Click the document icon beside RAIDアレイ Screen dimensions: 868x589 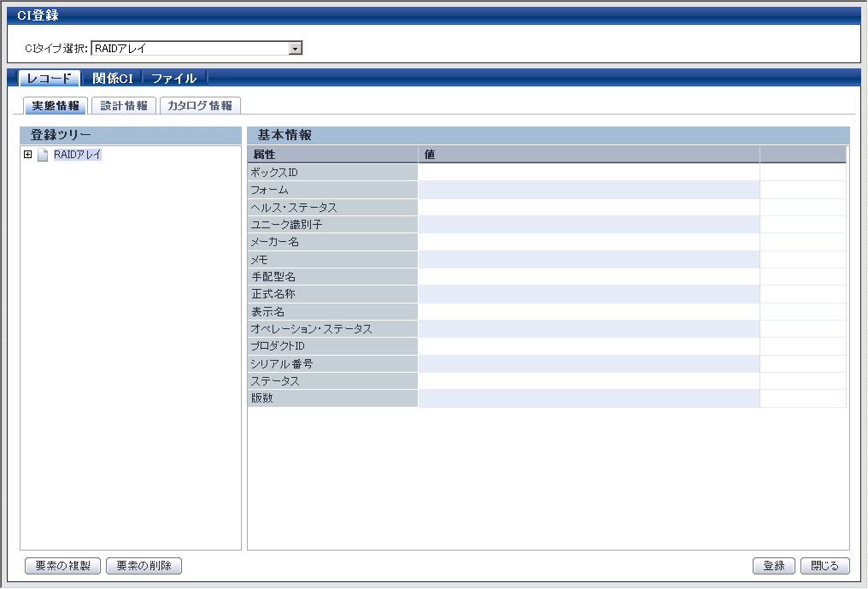point(43,156)
